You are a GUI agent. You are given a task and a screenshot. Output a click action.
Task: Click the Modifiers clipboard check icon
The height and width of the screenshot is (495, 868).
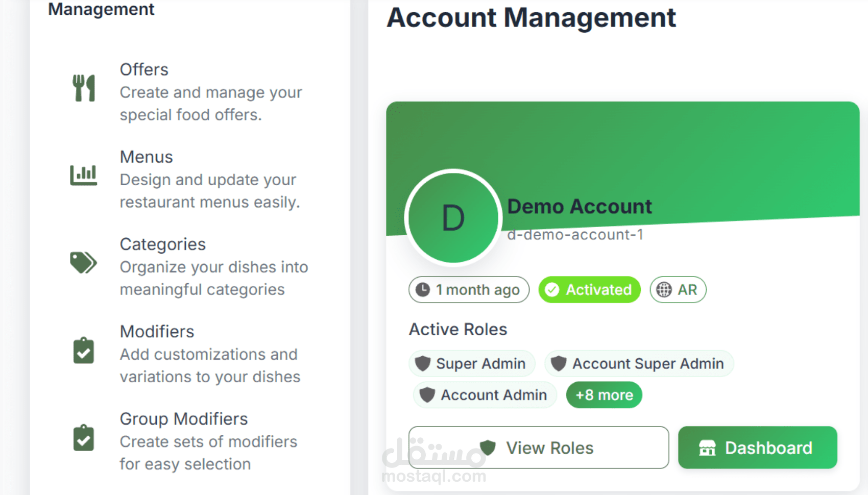point(84,351)
